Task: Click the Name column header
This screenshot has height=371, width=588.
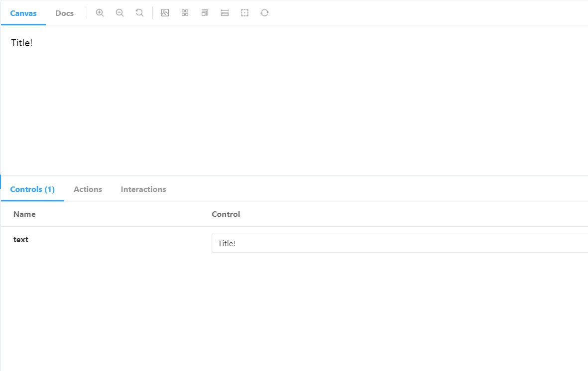Action: click(x=24, y=214)
